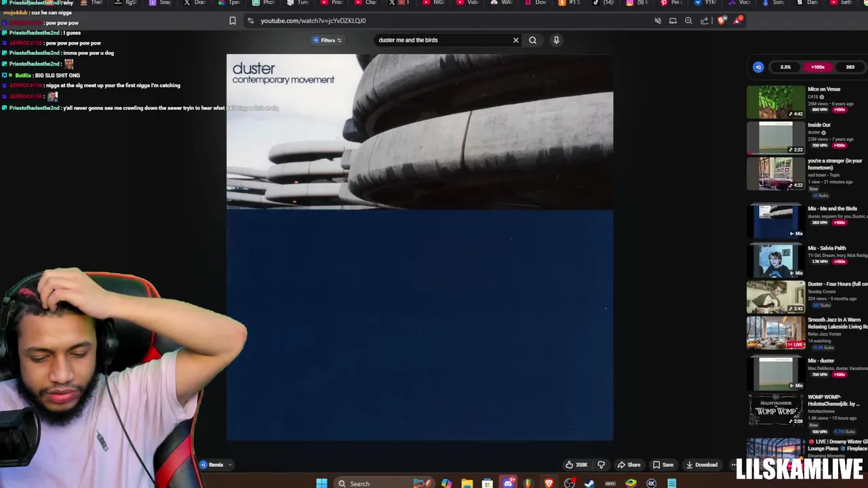
Task: Bookmark the page using the address bar icon
Action: coord(233,21)
